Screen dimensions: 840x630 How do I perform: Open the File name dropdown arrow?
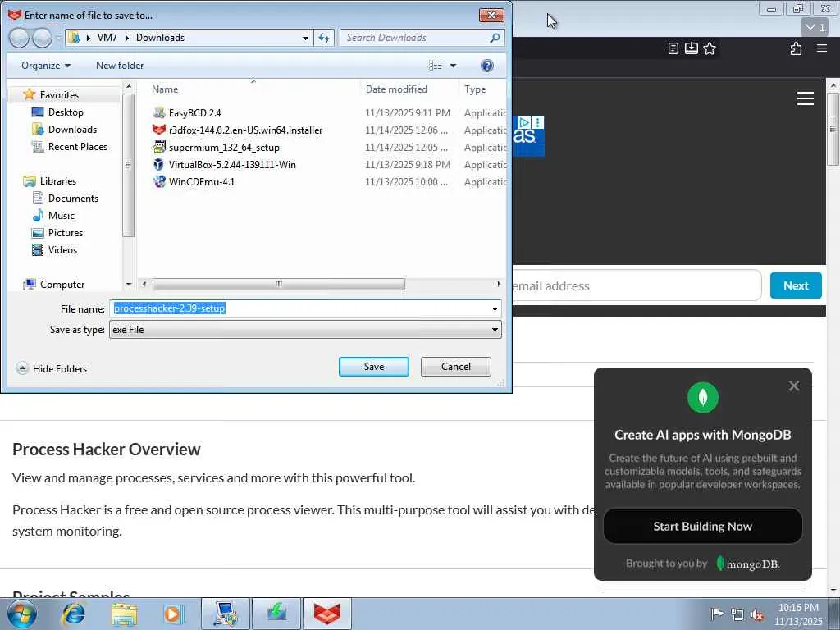495,309
